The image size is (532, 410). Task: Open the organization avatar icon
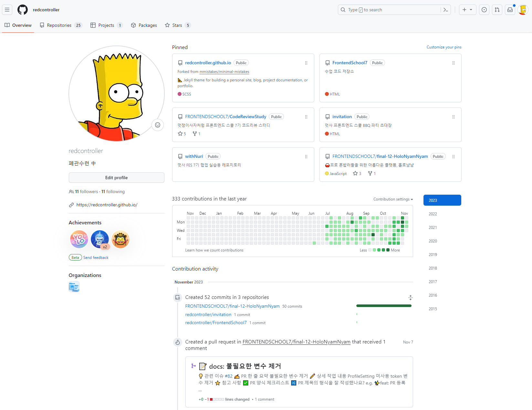[x=74, y=287]
